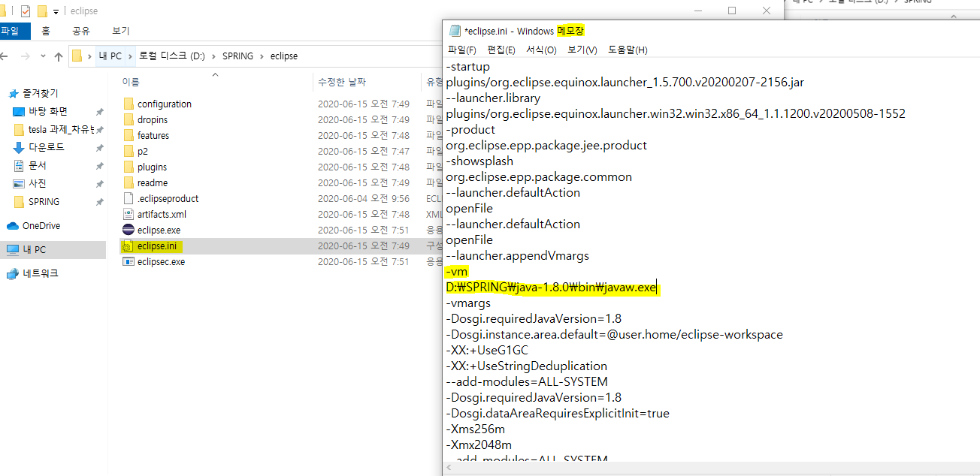Select the artifacts.xml file icon
The width and height of the screenshot is (980, 476).
[x=128, y=214]
